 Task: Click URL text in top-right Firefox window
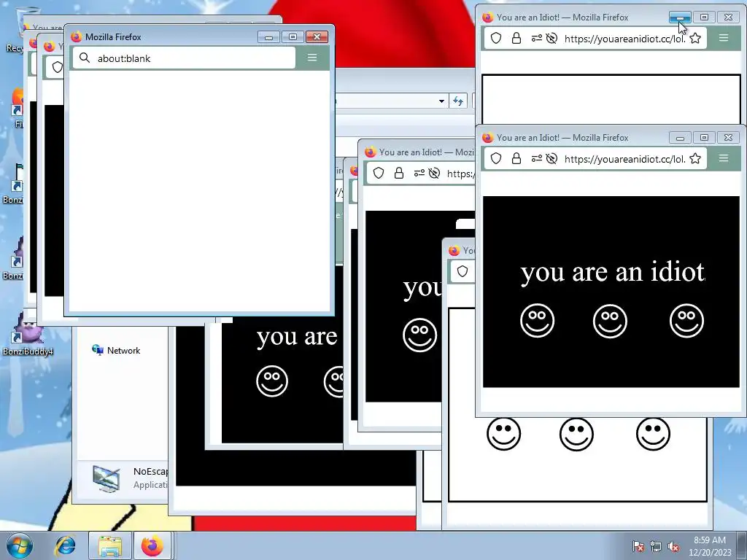tap(624, 39)
